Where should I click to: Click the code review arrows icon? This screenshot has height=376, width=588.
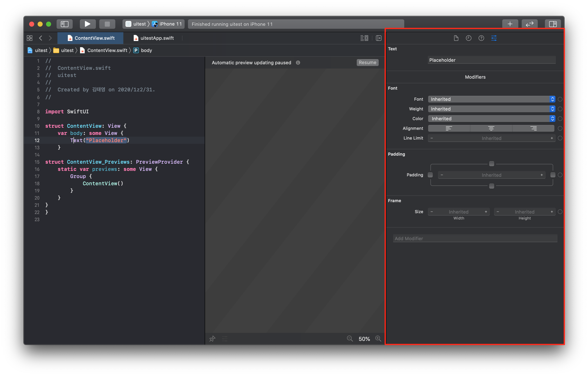pos(529,24)
